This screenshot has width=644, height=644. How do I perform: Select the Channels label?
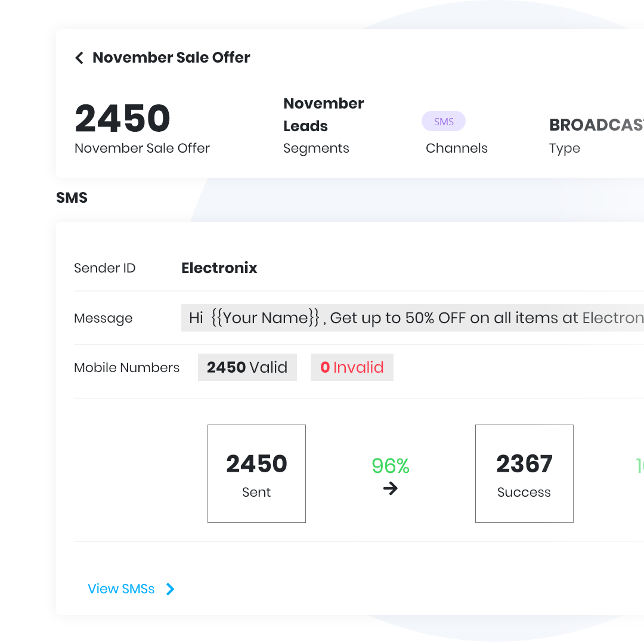[x=457, y=148]
